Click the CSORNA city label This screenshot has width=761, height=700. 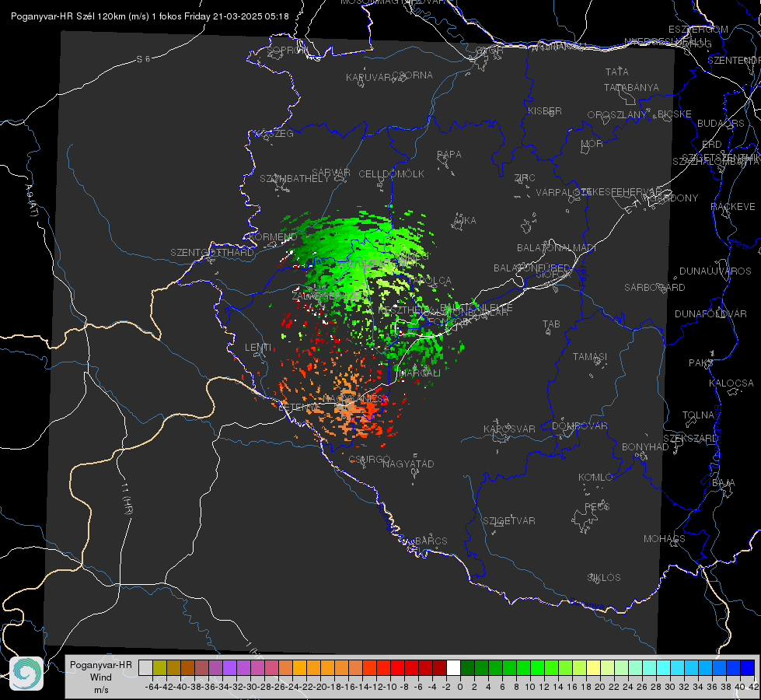pyautogui.click(x=413, y=75)
